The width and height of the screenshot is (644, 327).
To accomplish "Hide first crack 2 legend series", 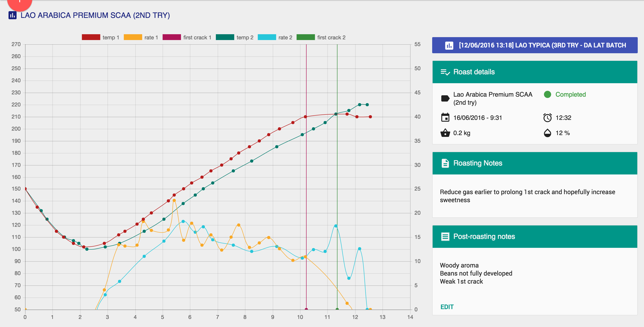I will pos(305,38).
